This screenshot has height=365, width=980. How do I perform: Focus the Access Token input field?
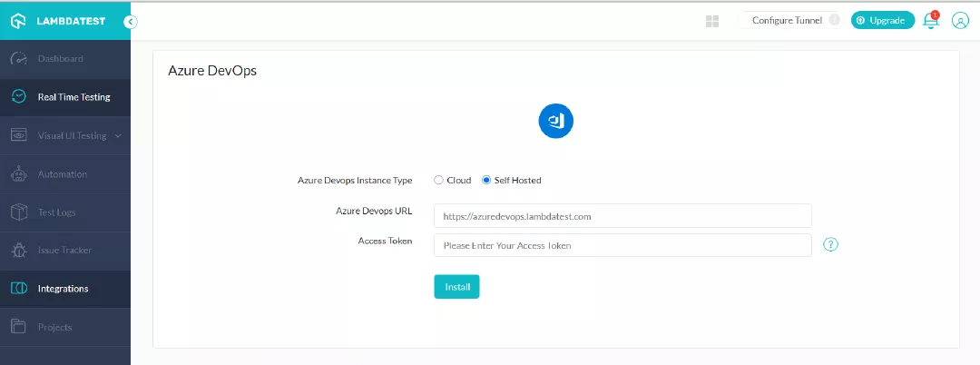coord(622,245)
